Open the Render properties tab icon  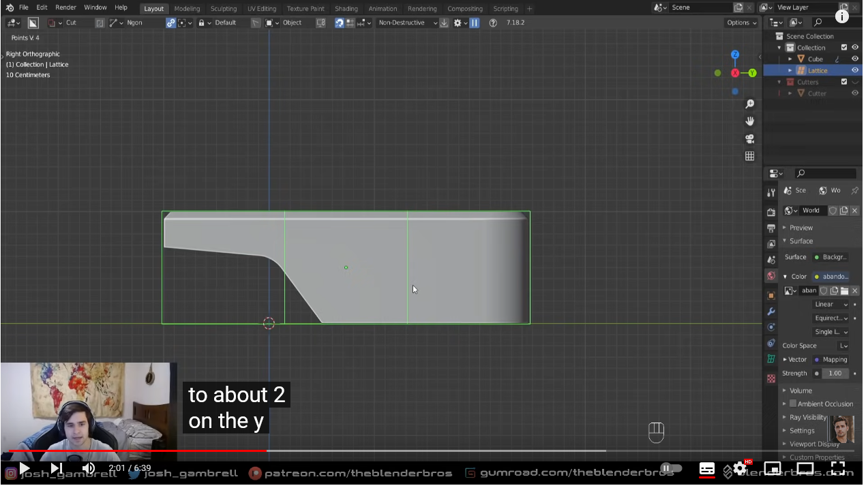771,212
